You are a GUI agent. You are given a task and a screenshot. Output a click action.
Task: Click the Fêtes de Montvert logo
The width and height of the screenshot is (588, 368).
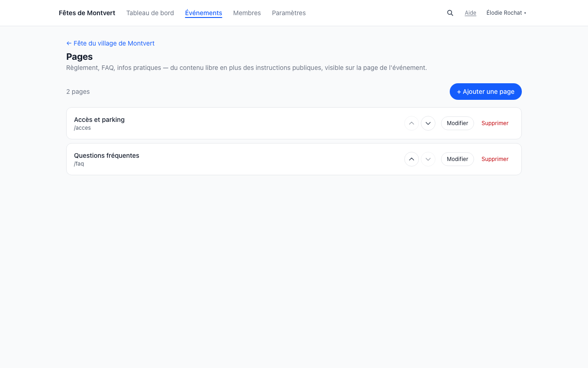87,13
